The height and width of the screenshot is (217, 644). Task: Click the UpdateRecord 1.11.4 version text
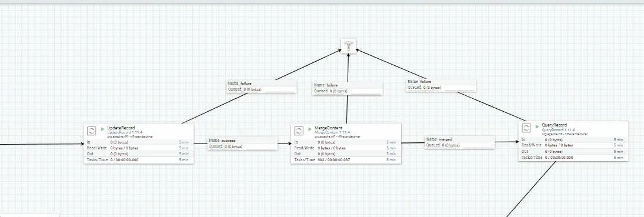point(125,132)
